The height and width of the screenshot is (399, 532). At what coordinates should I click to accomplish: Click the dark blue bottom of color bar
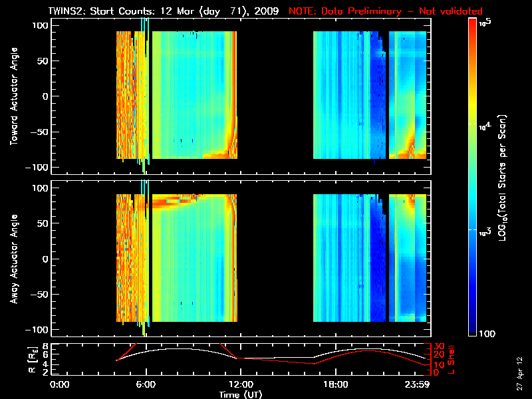472,329
